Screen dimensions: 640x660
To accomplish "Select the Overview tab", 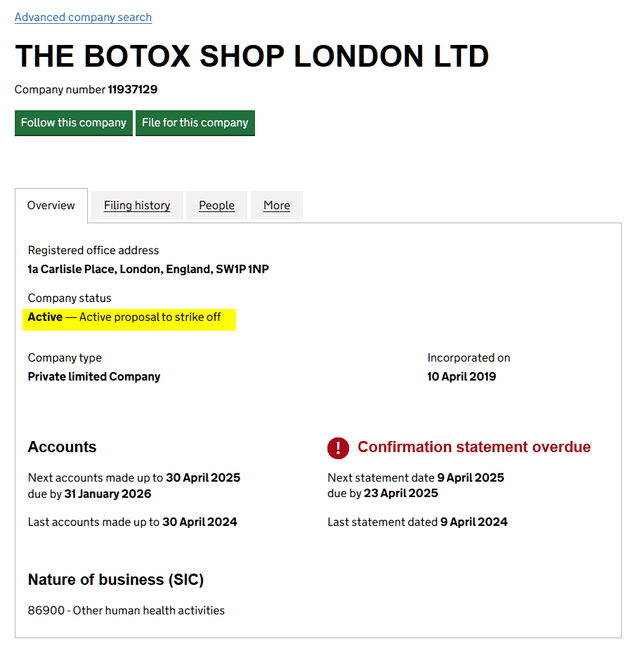I will [x=51, y=205].
